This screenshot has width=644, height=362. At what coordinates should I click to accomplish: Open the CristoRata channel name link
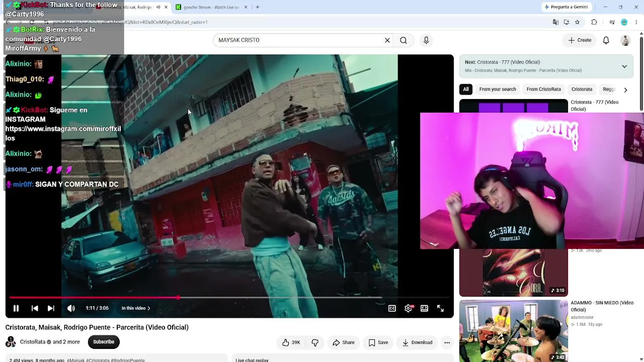pos(33,342)
